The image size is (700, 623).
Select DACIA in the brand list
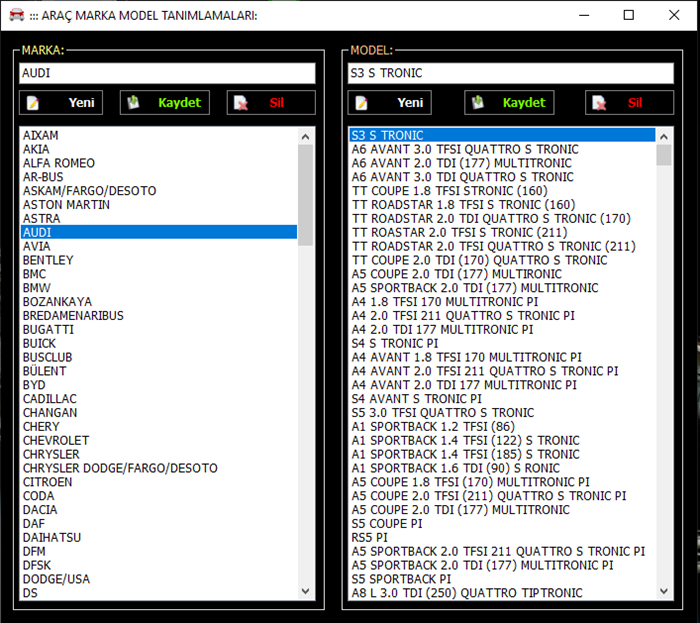pos(159,510)
